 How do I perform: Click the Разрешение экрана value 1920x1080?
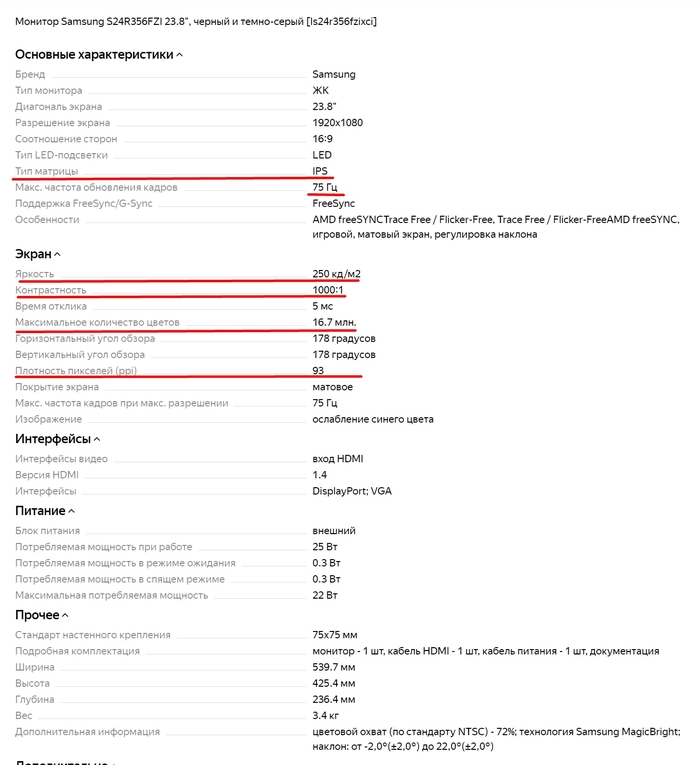(337, 122)
